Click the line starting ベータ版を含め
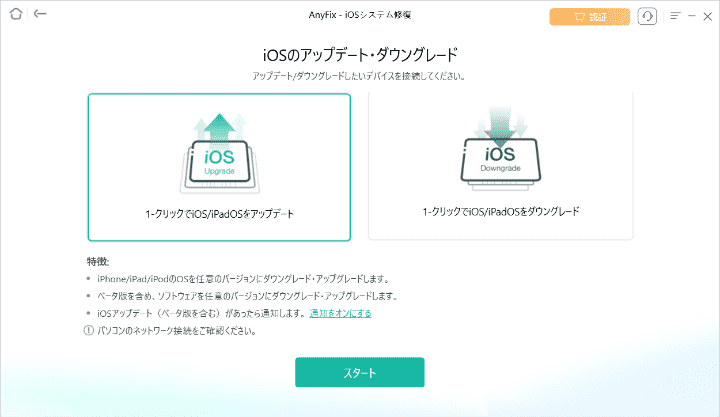This screenshot has width=720, height=417. click(x=247, y=296)
